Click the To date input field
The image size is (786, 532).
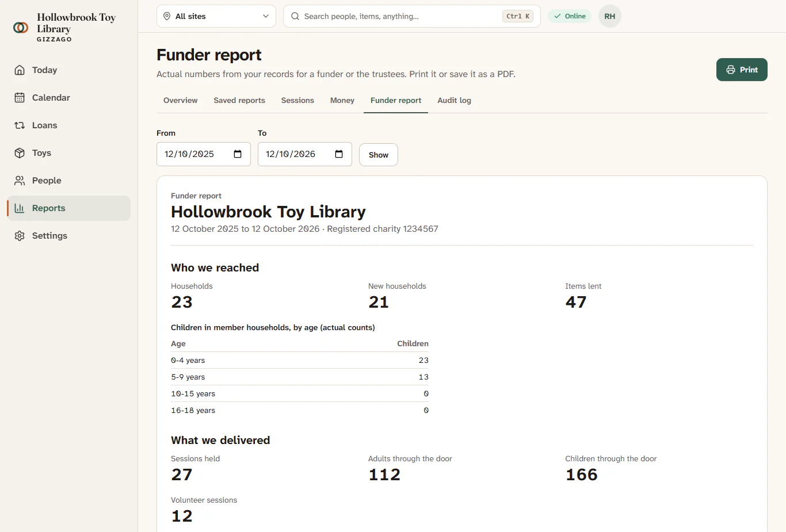click(305, 154)
